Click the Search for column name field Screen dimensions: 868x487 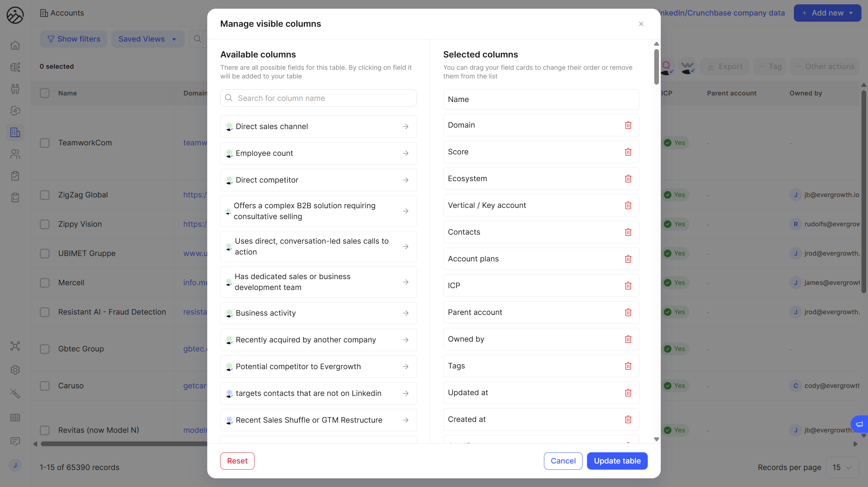click(318, 98)
